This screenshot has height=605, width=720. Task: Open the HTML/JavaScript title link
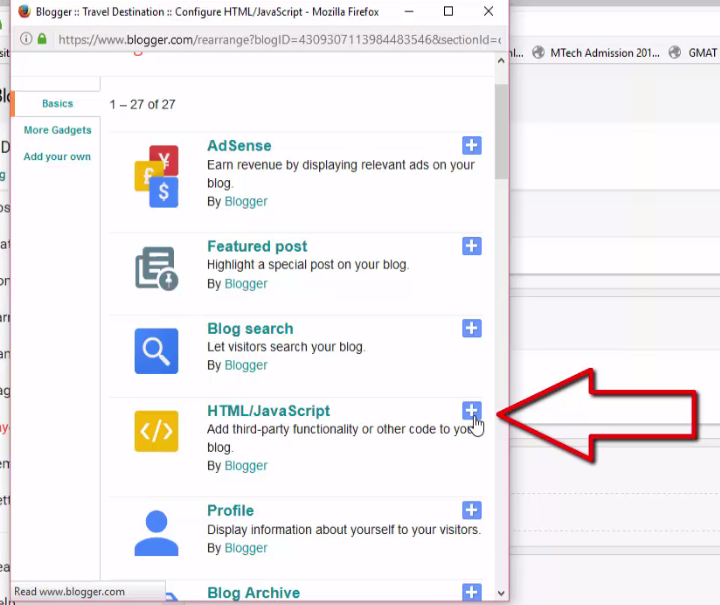coord(269,410)
